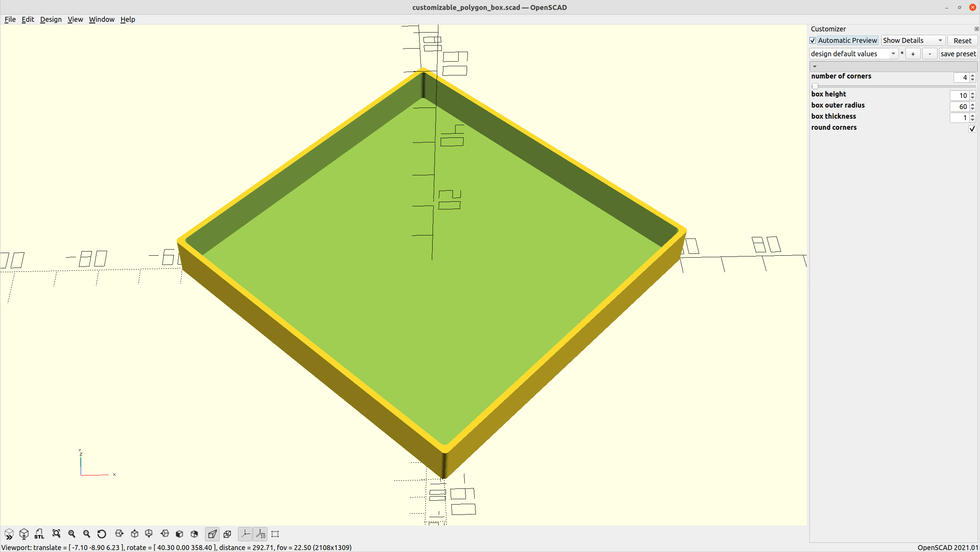Render the model with the render icon

click(x=24, y=534)
